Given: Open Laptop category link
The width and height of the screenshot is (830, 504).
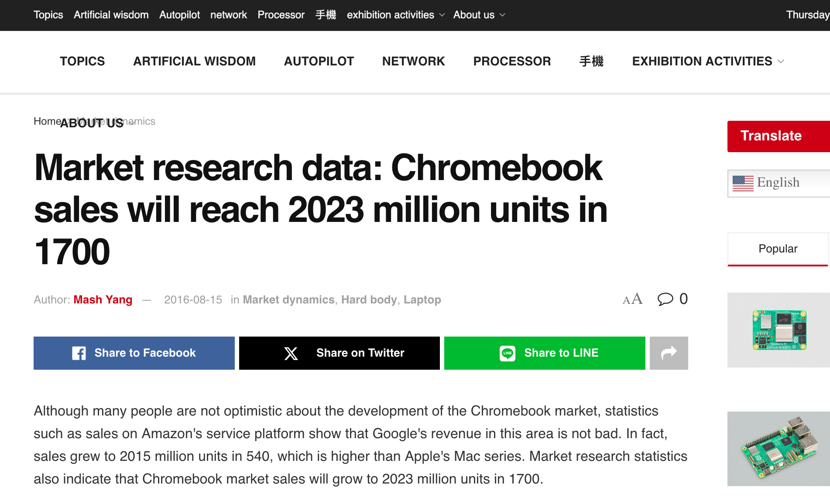Looking at the screenshot, I should pos(422,300).
